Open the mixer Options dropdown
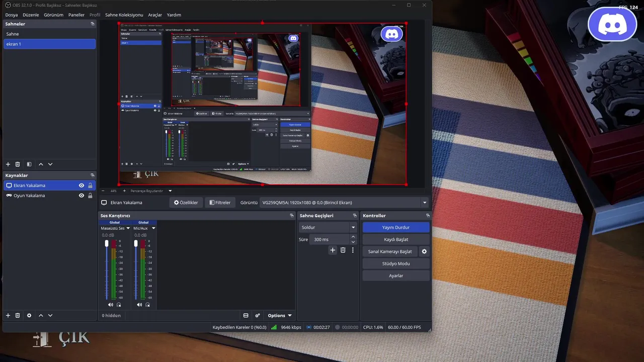The image size is (644, 362). (279, 315)
